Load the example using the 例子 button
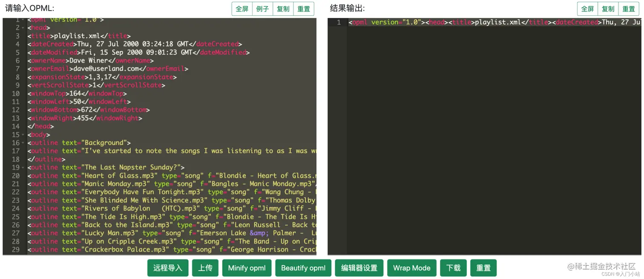 (x=262, y=9)
